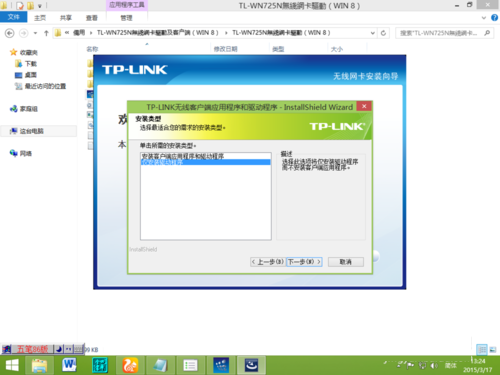The height and width of the screenshot is (375, 500).
Task: Click the search magnifier icon
Action: tap(487, 33)
